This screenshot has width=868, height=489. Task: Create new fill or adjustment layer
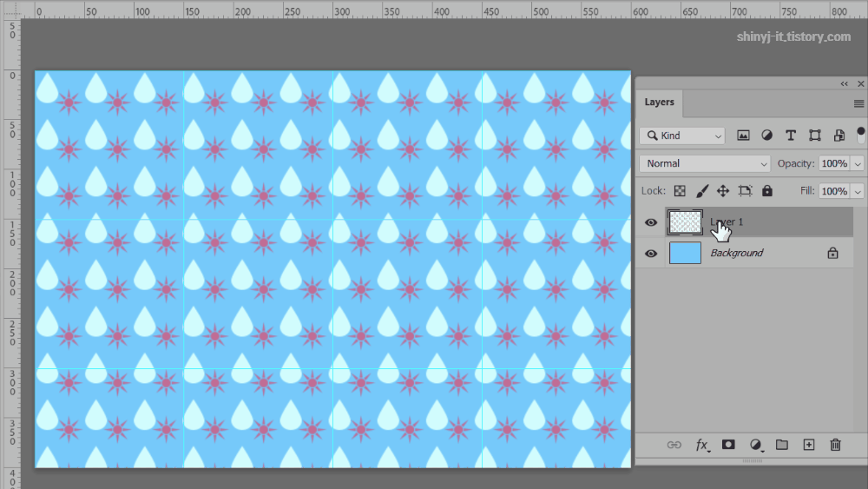coord(756,446)
